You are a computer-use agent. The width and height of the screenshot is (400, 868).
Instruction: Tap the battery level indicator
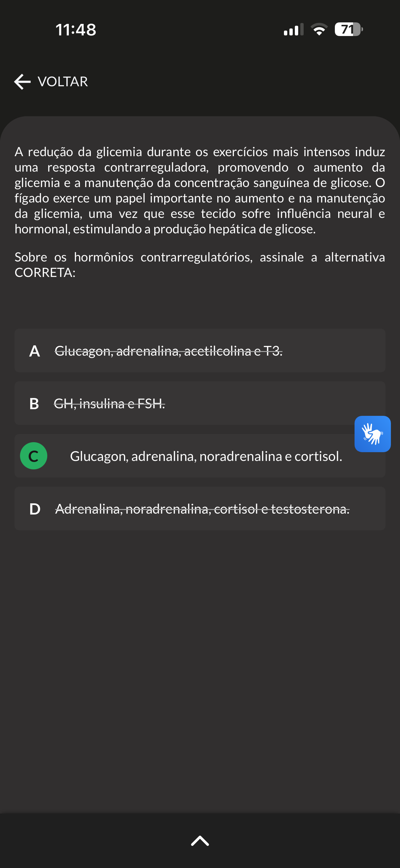coord(349,29)
